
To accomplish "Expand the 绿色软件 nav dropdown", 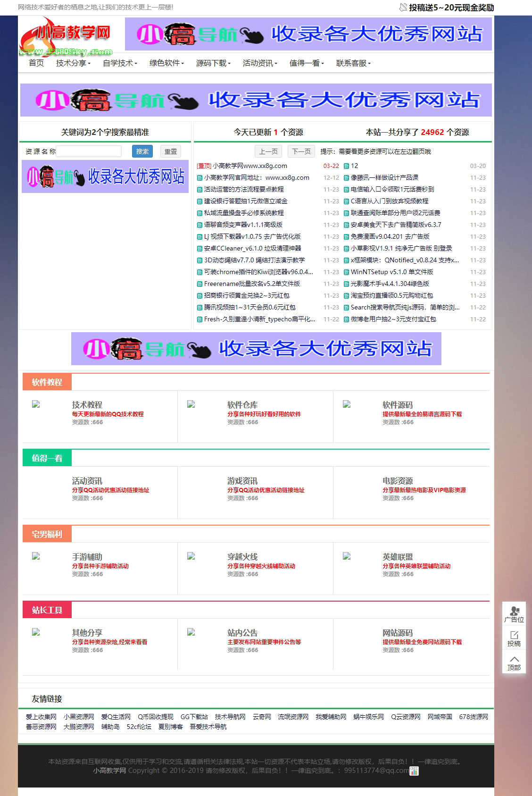I will 166,63.
